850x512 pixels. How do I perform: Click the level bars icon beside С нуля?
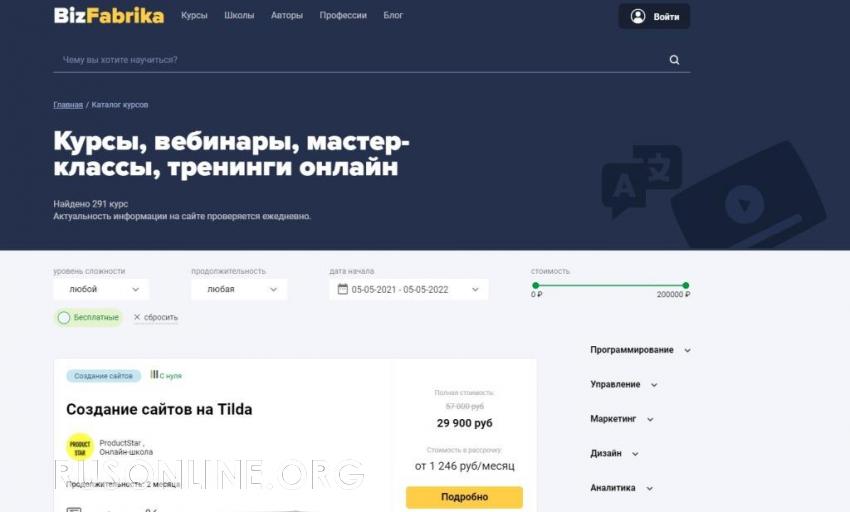coord(154,374)
